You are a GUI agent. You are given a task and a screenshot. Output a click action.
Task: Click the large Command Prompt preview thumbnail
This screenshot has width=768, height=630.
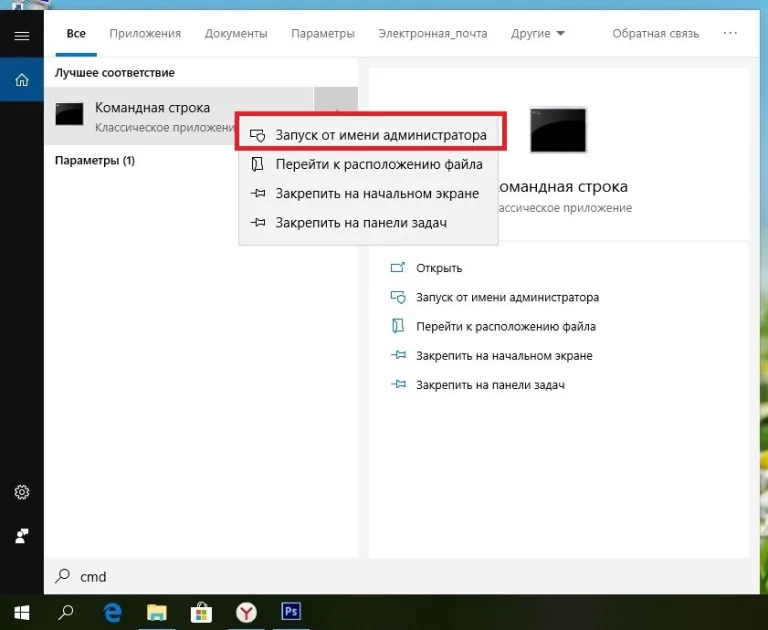pyautogui.click(x=558, y=130)
